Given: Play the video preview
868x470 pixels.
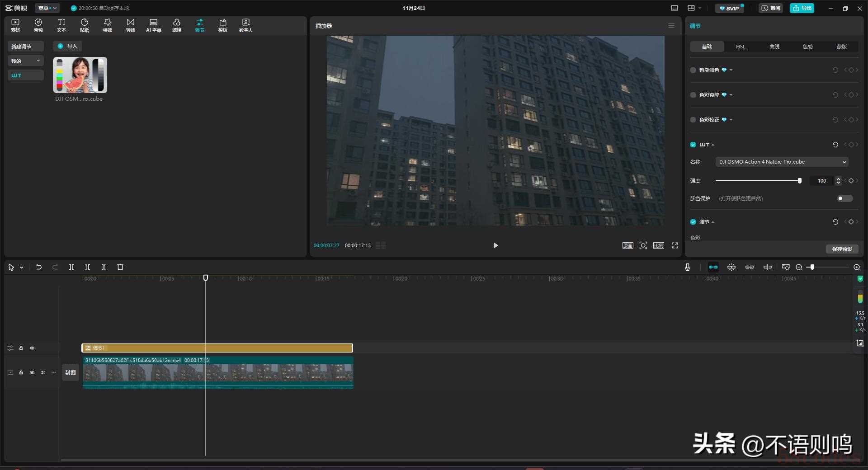Looking at the screenshot, I should (495, 245).
